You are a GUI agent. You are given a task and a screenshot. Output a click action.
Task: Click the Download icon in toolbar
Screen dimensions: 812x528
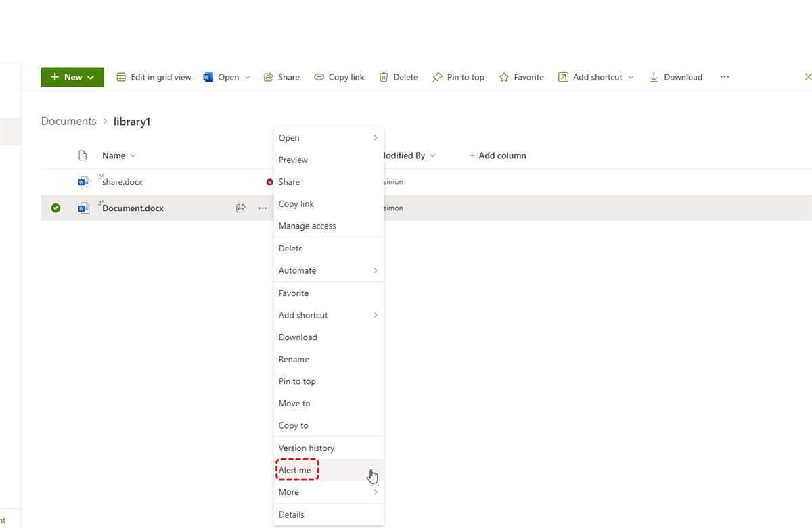click(654, 77)
